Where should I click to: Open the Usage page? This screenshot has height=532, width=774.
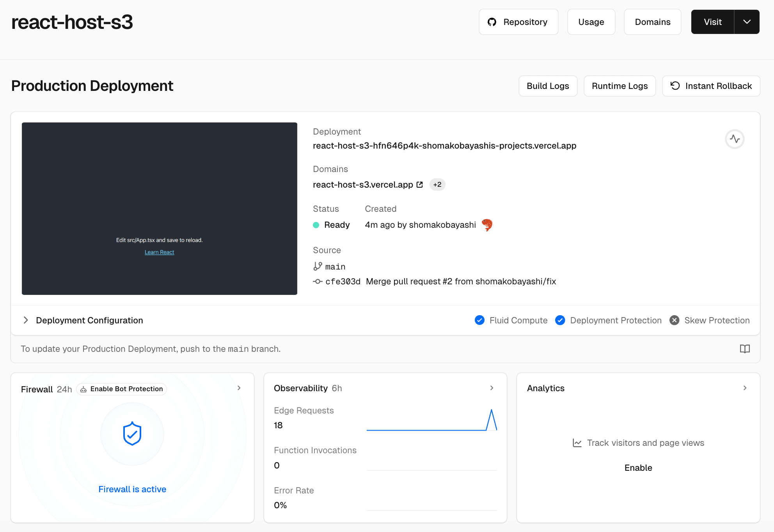pyautogui.click(x=591, y=22)
